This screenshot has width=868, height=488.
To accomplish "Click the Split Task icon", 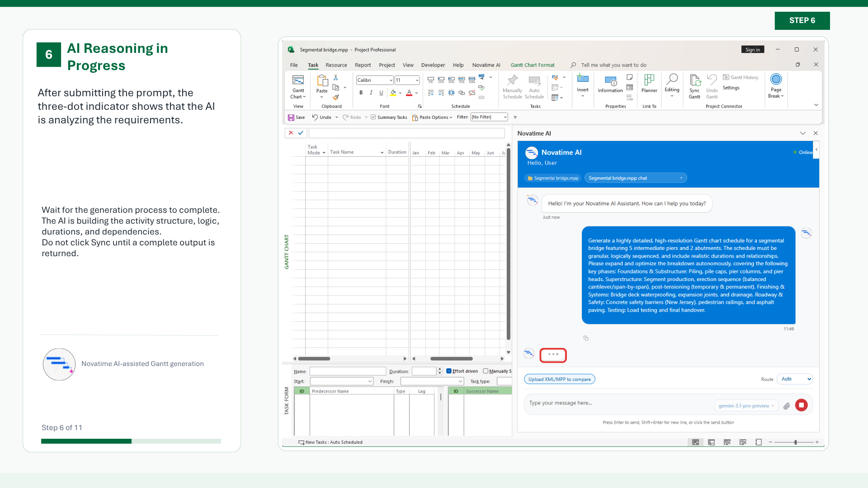I will point(451,93).
